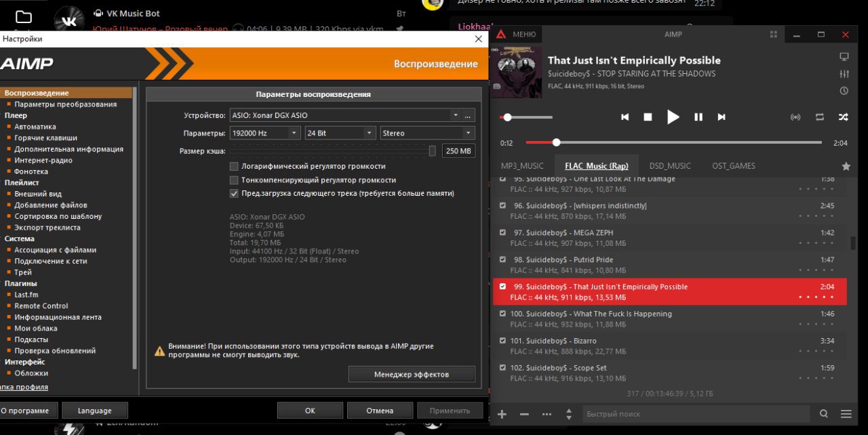Open the sort up-down arrows icon
The image size is (868, 435).
pos(568,414)
